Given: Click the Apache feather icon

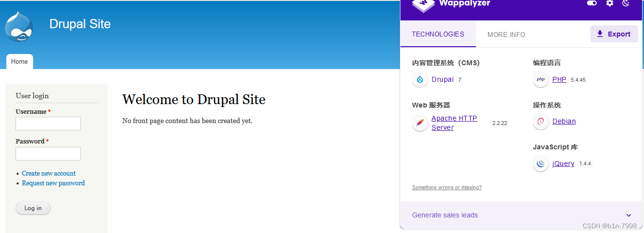Looking at the screenshot, I should coord(420,123).
